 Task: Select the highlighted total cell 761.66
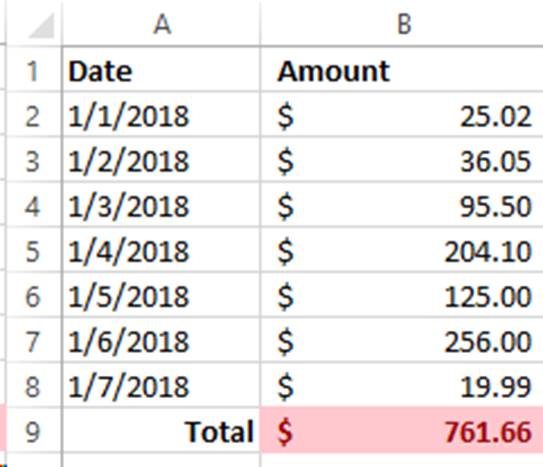(x=402, y=430)
